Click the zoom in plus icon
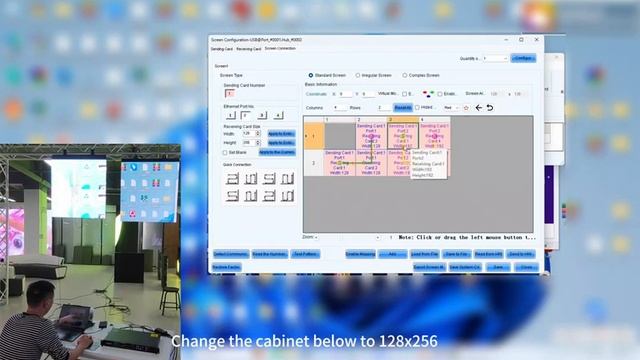This screenshot has height=360, width=640. (x=378, y=237)
